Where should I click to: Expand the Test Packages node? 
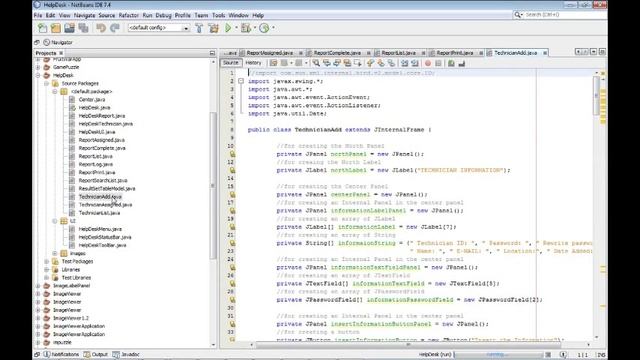[47, 261]
